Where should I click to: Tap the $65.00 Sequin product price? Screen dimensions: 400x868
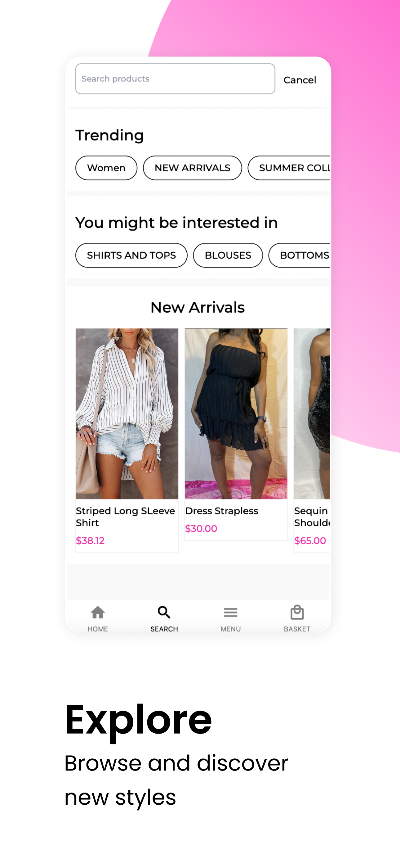click(x=310, y=540)
